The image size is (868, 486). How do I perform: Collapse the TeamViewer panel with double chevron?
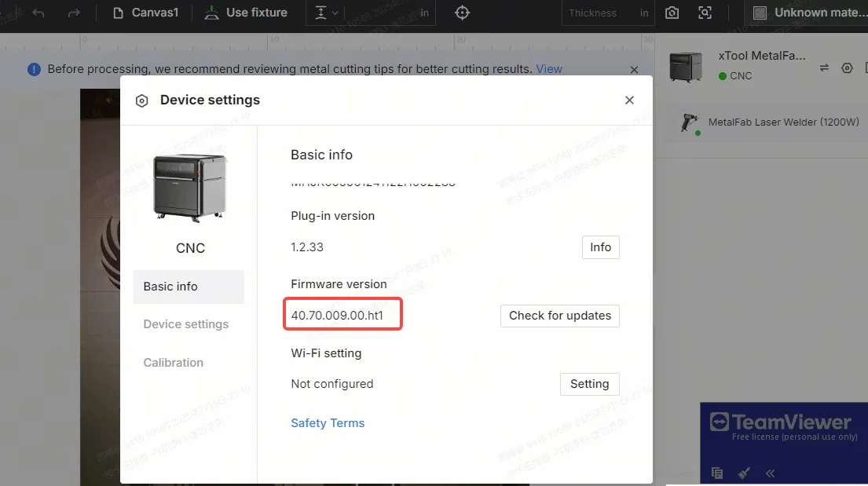[x=770, y=473]
